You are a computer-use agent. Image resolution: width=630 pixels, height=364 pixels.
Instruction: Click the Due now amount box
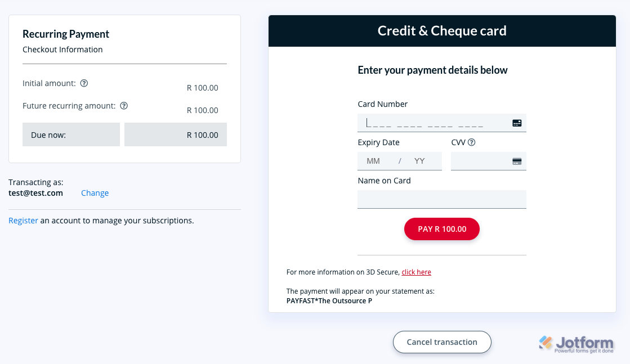coord(176,135)
